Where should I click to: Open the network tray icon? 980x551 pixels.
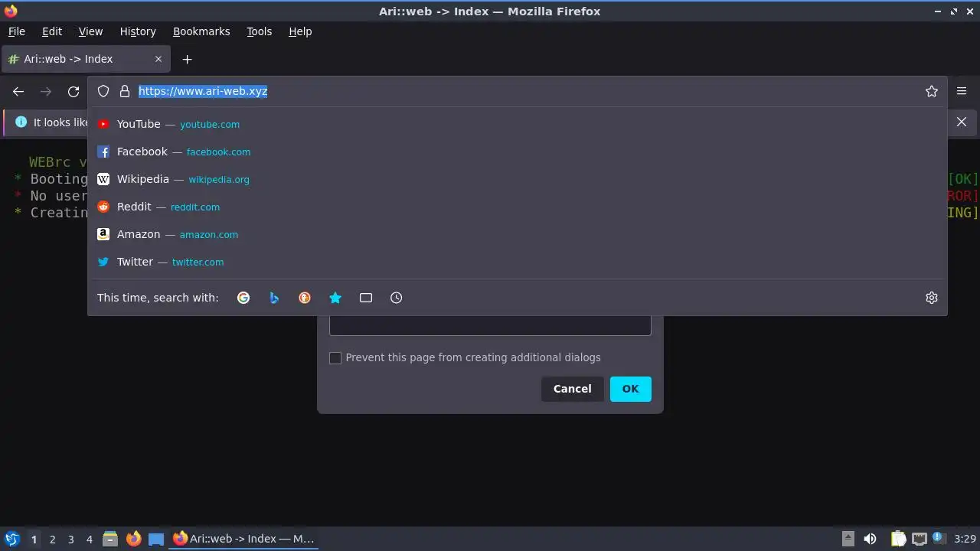pos(920,539)
